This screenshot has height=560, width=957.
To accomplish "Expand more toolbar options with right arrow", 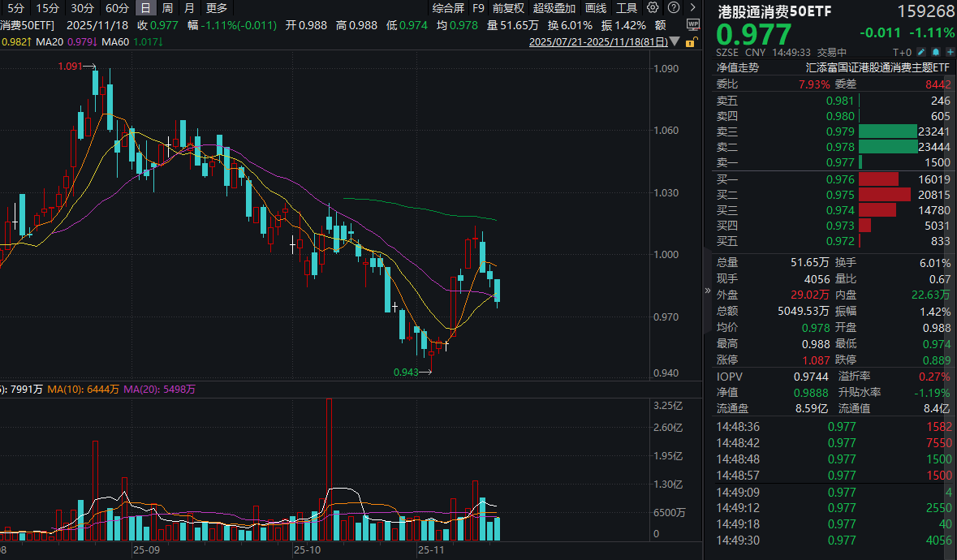I will click(x=692, y=7).
